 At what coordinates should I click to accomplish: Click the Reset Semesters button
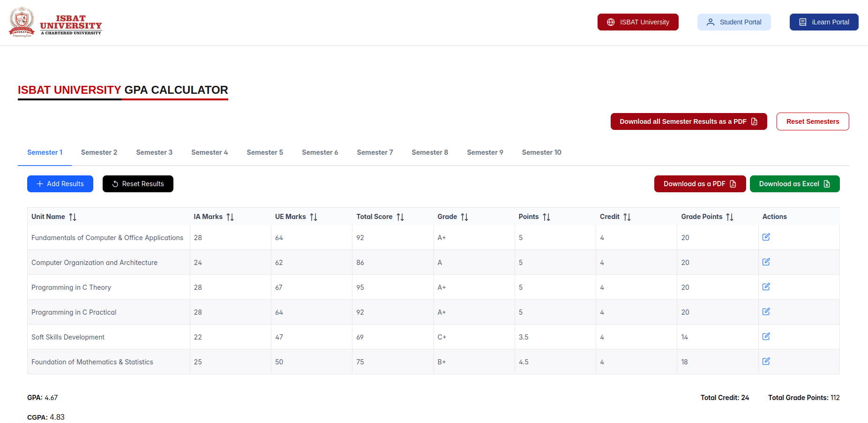click(813, 121)
